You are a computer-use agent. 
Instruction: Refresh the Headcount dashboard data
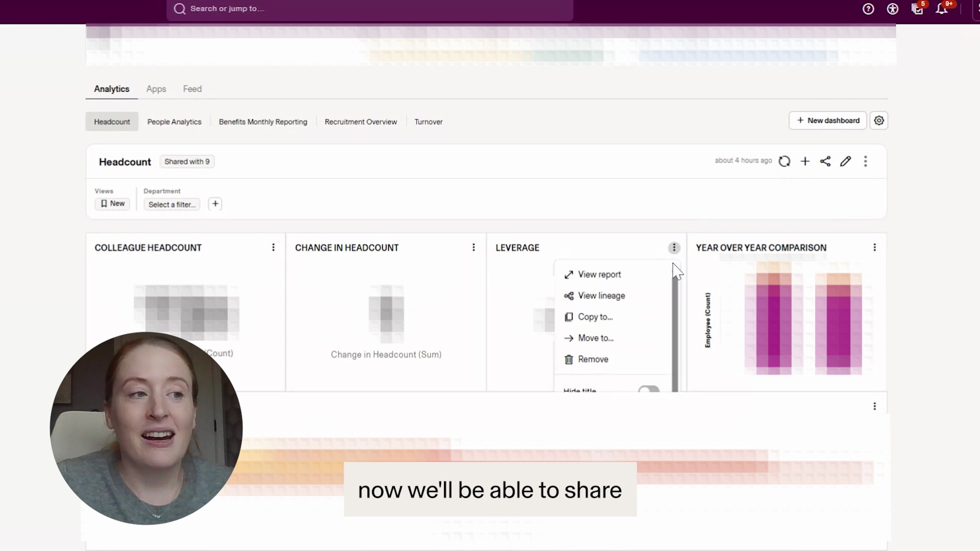(x=785, y=162)
